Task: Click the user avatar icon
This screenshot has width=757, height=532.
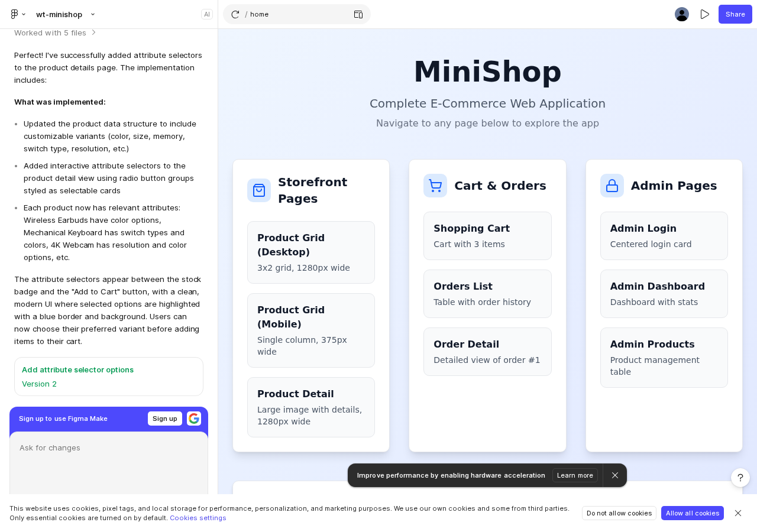Action: tap(681, 13)
